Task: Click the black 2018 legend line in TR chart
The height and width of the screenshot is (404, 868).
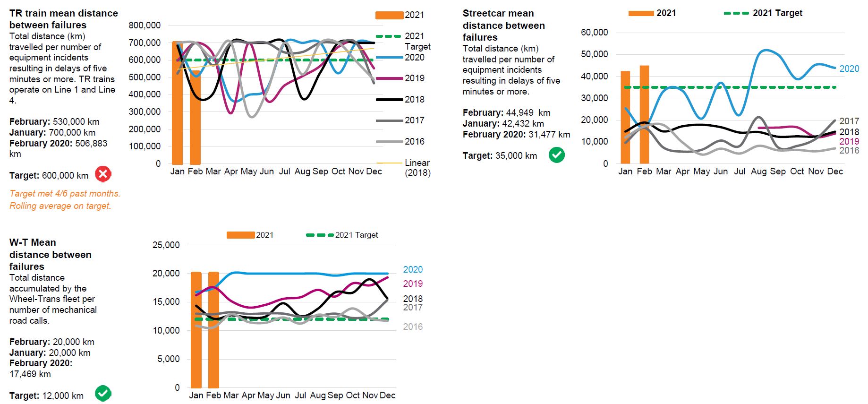Action: point(389,100)
